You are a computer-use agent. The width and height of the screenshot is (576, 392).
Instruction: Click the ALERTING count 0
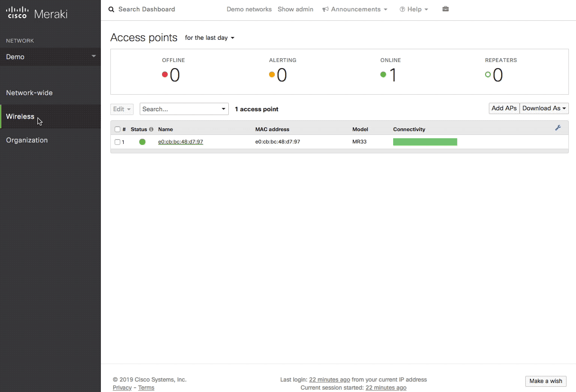282,75
